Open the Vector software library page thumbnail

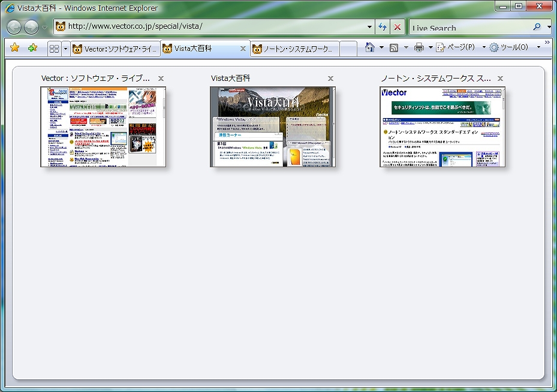point(103,126)
